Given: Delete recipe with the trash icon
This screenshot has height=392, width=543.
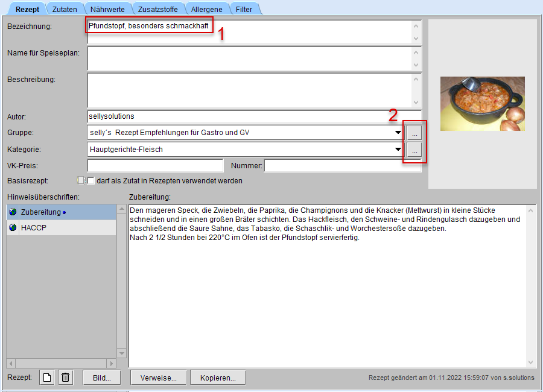Looking at the screenshot, I should coord(66,378).
